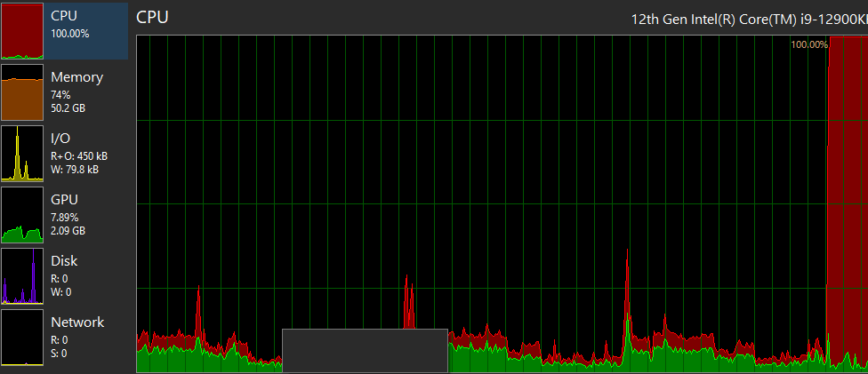Click the 50.2 GB memory value

pos(68,108)
